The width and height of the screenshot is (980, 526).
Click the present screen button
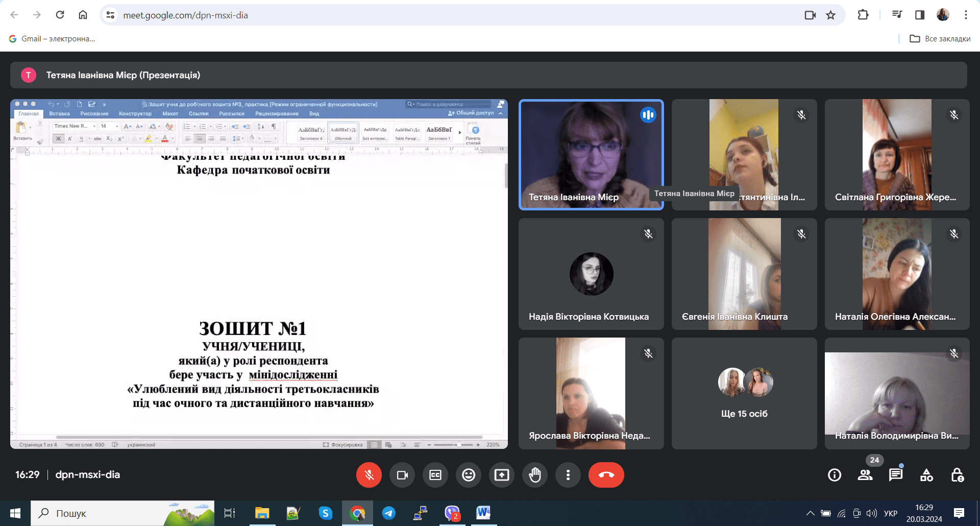point(501,475)
